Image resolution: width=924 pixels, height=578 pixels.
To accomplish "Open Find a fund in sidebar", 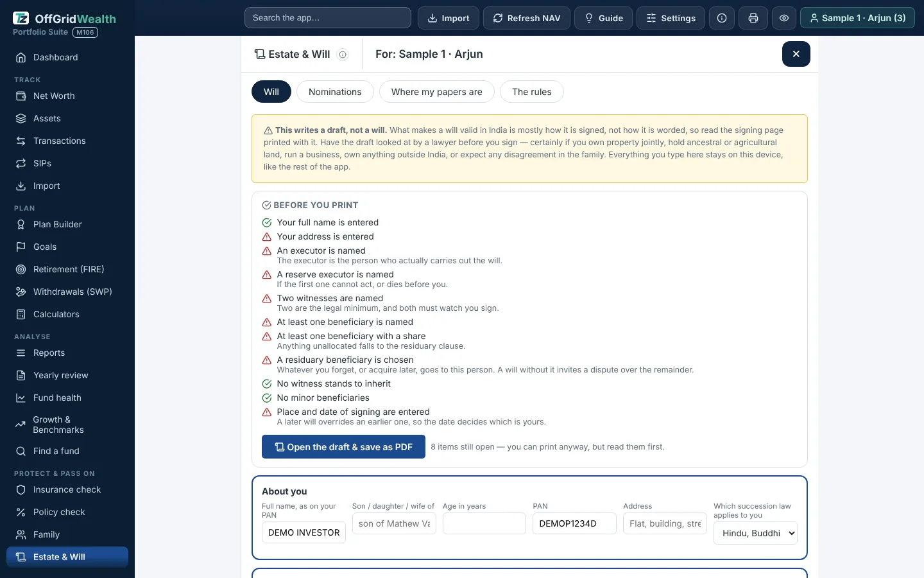I will 67,451.
